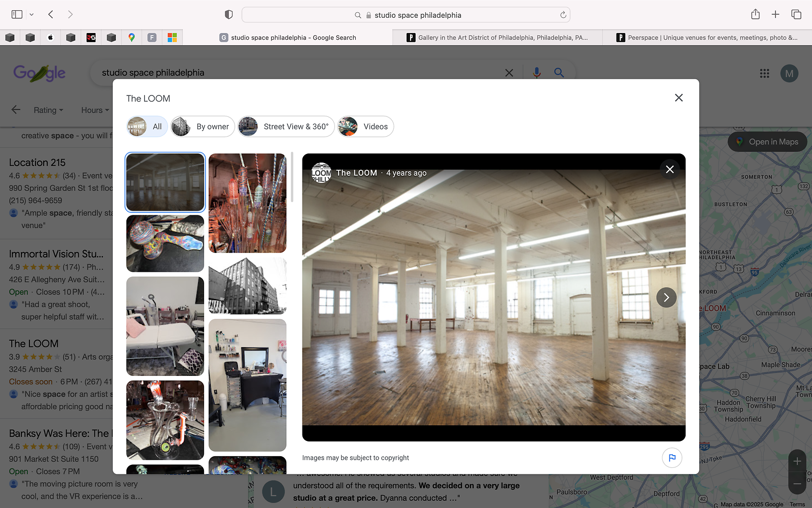Switch to the Videos filter
812x508 pixels.
[366, 126]
